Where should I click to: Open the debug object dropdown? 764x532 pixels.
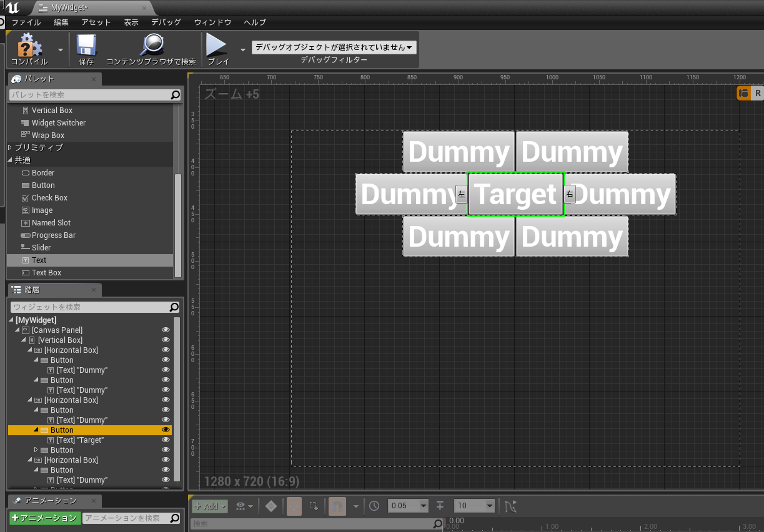point(334,47)
